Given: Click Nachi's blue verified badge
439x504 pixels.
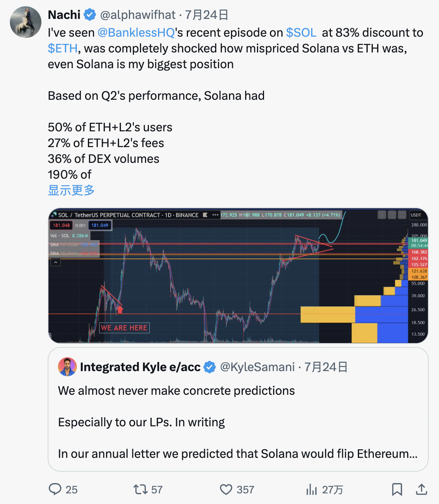Looking at the screenshot, I should click(90, 15).
